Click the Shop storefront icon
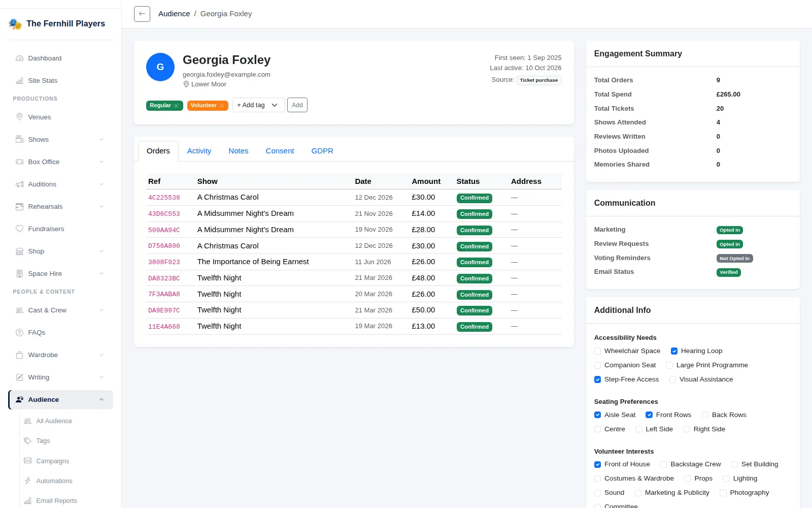 click(19, 251)
